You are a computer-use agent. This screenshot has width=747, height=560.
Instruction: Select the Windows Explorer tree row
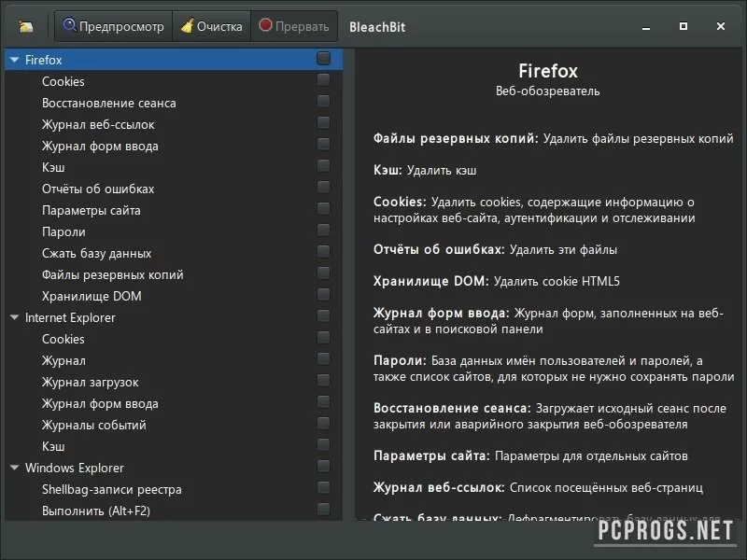tap(174, 468)
